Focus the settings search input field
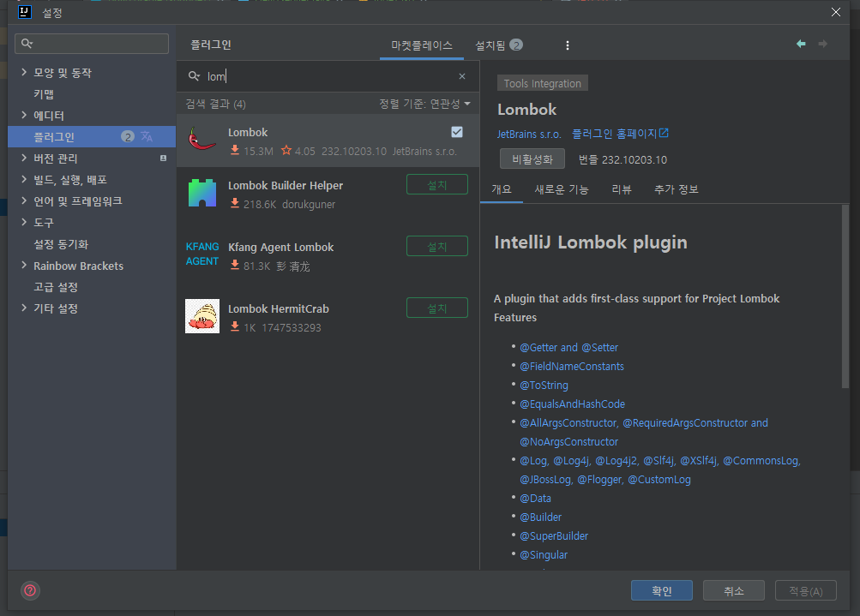Viewport: 860px width, 616px height. (x=92, y=44)
